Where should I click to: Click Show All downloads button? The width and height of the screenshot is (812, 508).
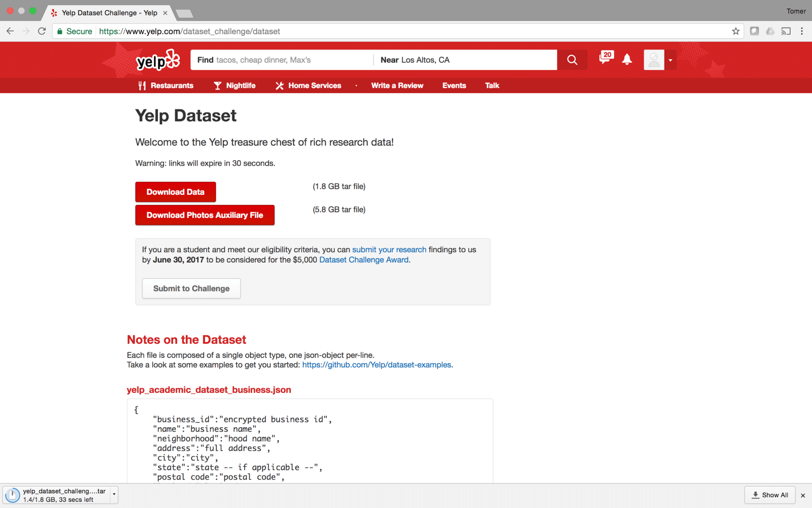(770, 495)
